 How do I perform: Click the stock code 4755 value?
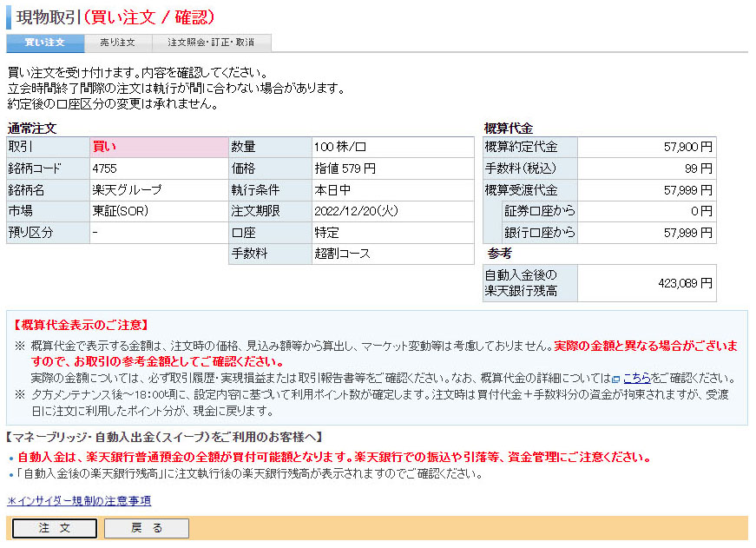(104, 168)
